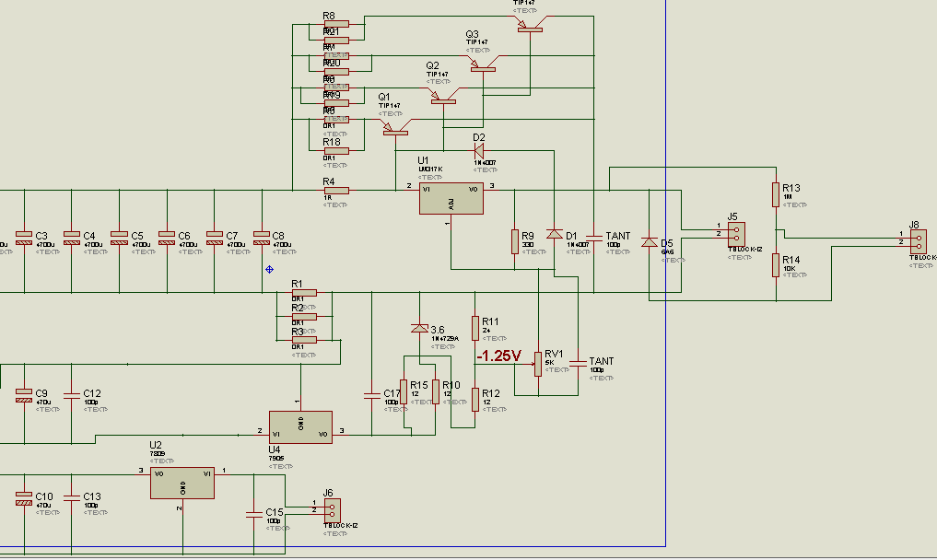The image size is (937, 560).
Task: Click the 1N4729A zener part value
Action: (445, 339)
